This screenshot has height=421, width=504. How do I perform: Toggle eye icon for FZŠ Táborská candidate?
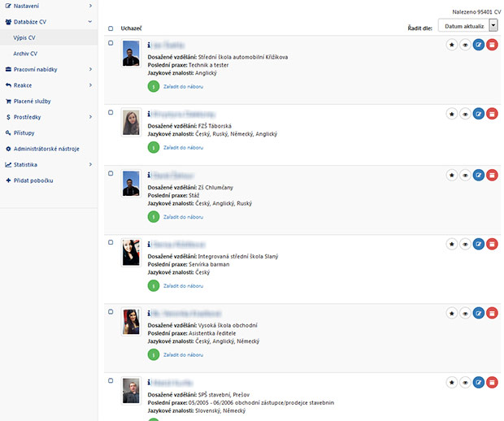pyautogui.click(x=465, y=115)
